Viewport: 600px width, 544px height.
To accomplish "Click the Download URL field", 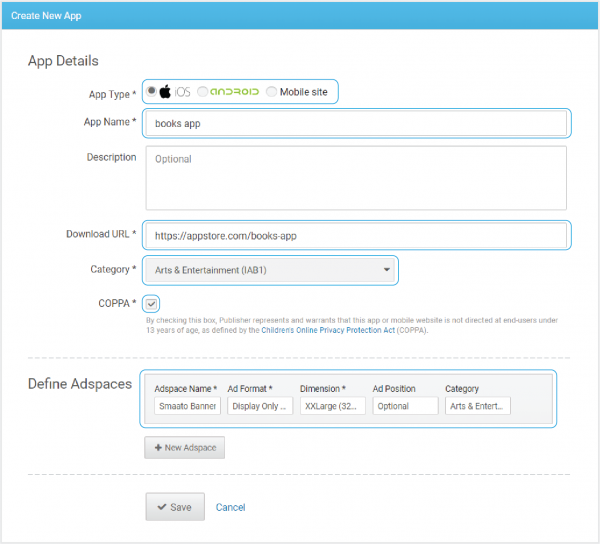I will [x=356, y=235].
